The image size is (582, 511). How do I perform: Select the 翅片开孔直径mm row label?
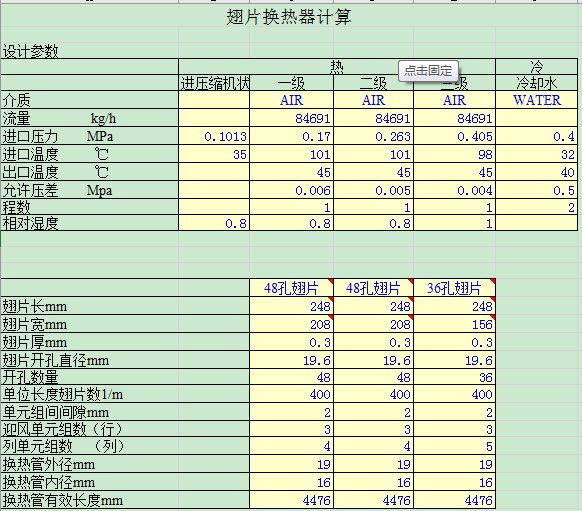pos(125,360)
